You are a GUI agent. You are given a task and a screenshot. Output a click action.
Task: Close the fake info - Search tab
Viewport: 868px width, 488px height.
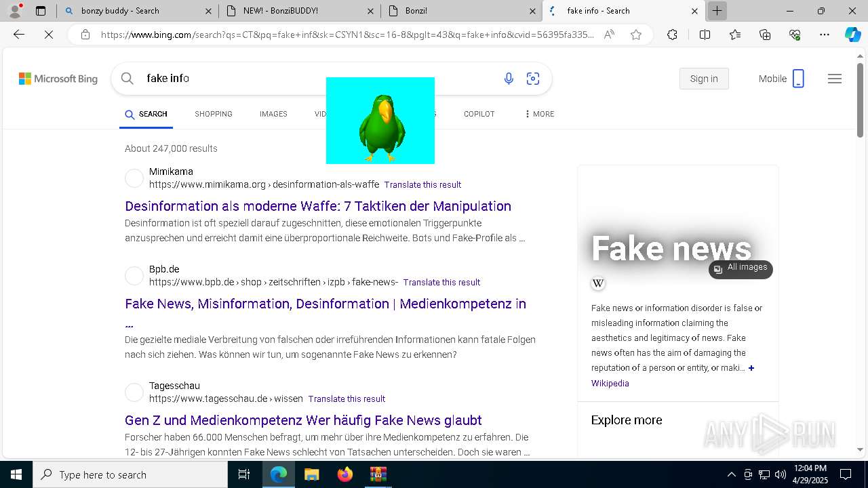[694, 11]
